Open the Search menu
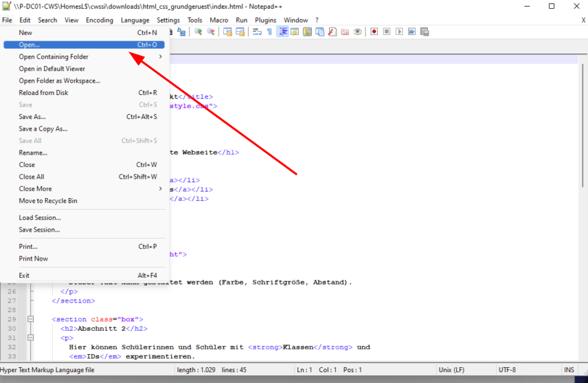Image resolution: width=588 pixels, height=383 pixels. pos(47,20)
